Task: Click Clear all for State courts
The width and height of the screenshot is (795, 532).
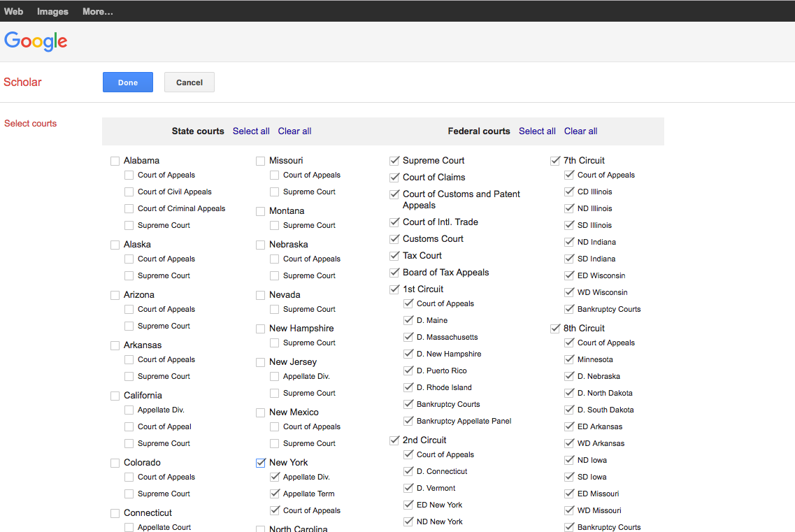Action: click(x=294, y=131)
